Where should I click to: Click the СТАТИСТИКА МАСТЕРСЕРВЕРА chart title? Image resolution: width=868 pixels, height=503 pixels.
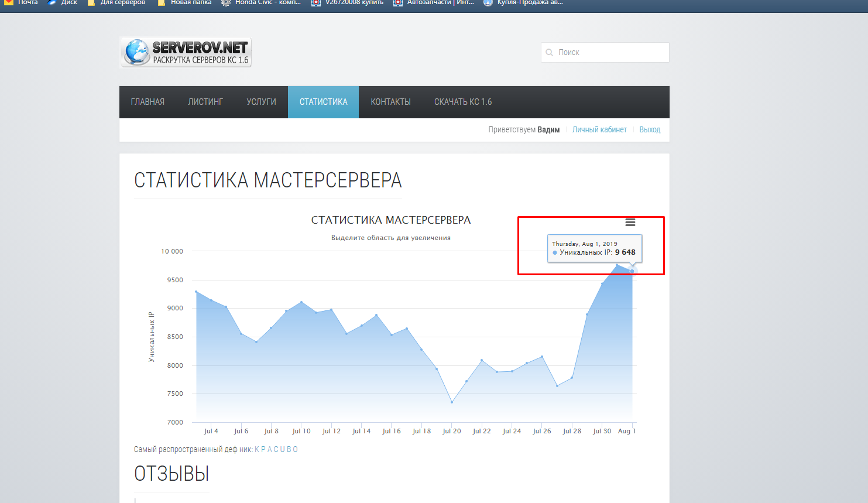[x=391, y=220]
